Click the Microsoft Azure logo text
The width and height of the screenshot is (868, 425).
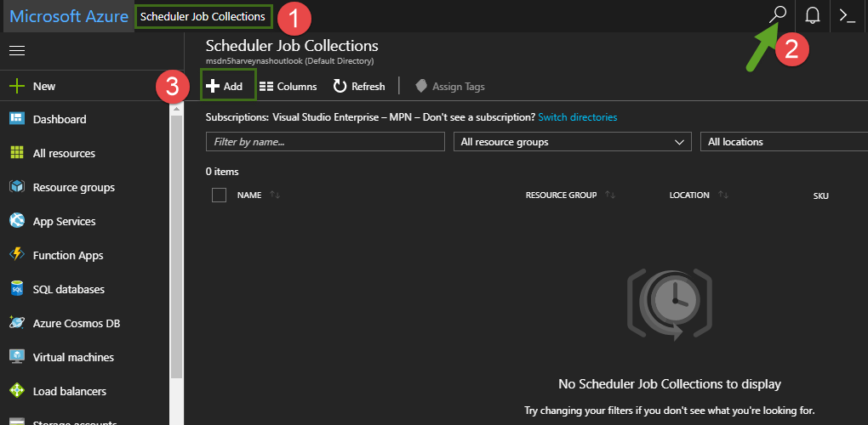69,16
